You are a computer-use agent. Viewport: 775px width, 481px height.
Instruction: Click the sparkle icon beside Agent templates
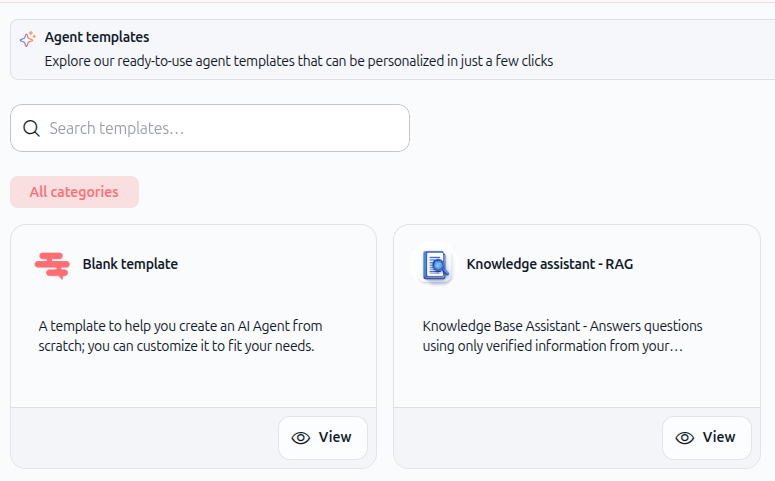(28, 39)
